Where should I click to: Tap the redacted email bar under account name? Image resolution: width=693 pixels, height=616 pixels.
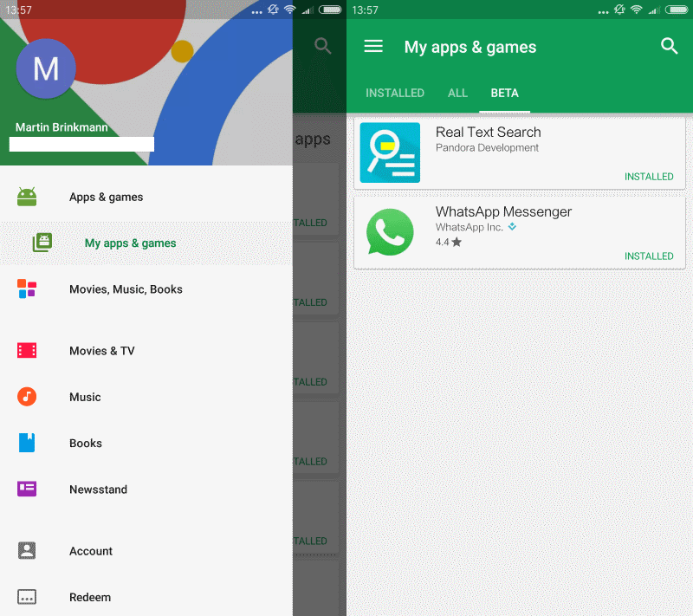(x=81, y=144)
